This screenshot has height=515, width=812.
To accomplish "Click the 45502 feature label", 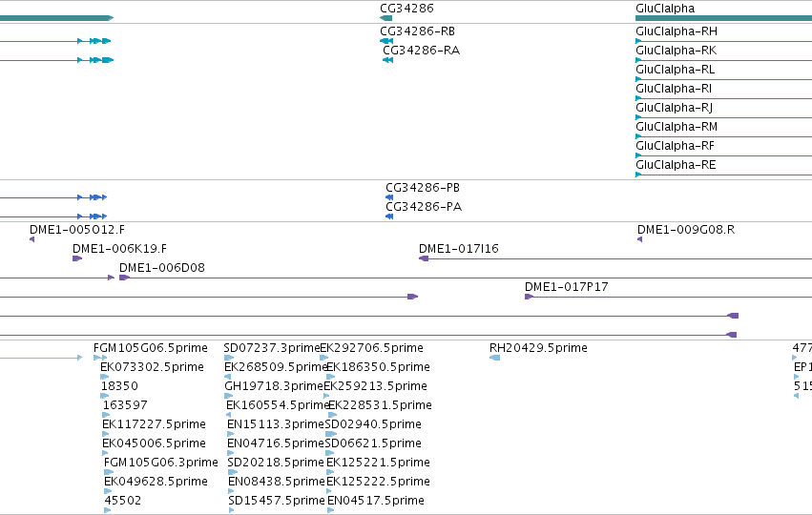I will 123,501.
